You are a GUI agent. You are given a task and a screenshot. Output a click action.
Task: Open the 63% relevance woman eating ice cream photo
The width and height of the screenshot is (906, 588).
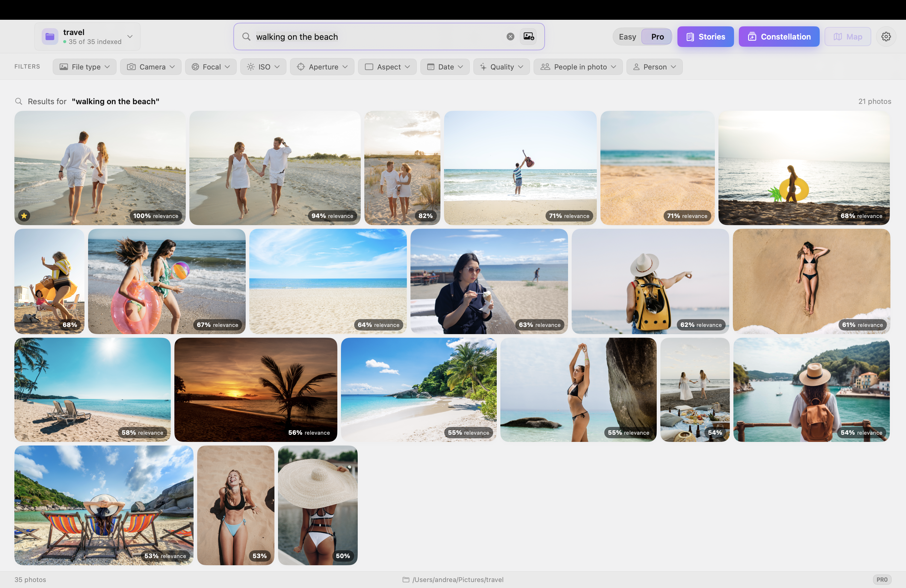pyautogui.click(x=489, y=281)
